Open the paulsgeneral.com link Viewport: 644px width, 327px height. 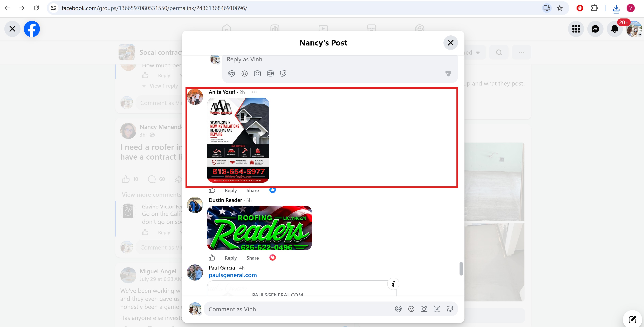(x=232, y=275)
